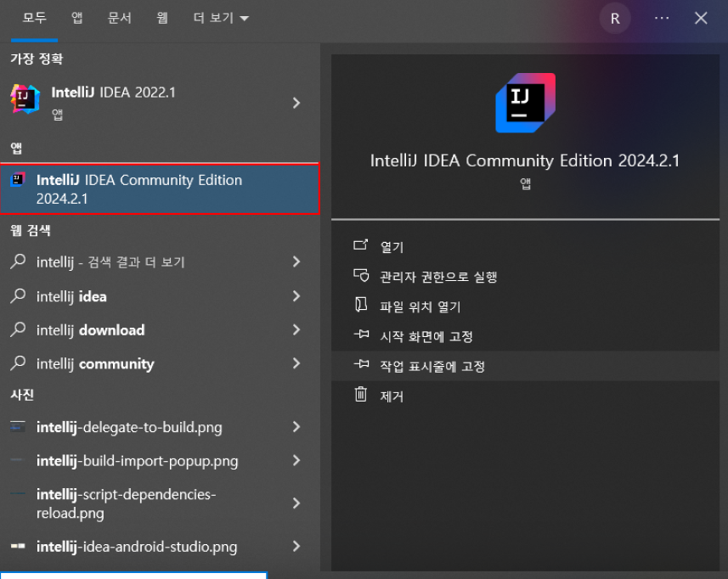Select web search 'intellij - 검색 결과 더 보기'
This screenshot has width=728, height=579.
(160, 261)
